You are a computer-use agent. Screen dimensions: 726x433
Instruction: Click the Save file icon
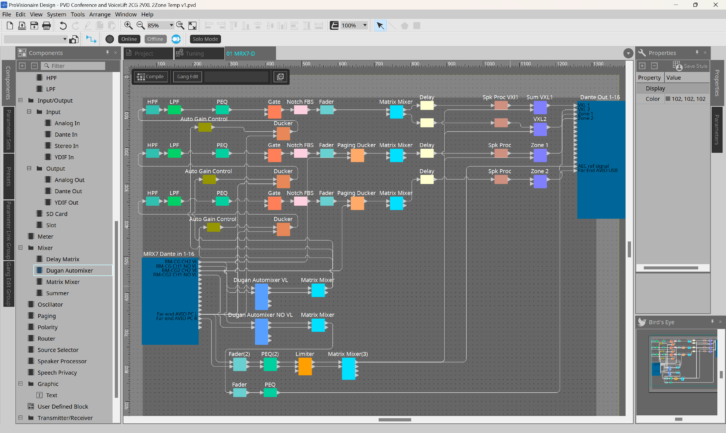click(x=34, y=25)
